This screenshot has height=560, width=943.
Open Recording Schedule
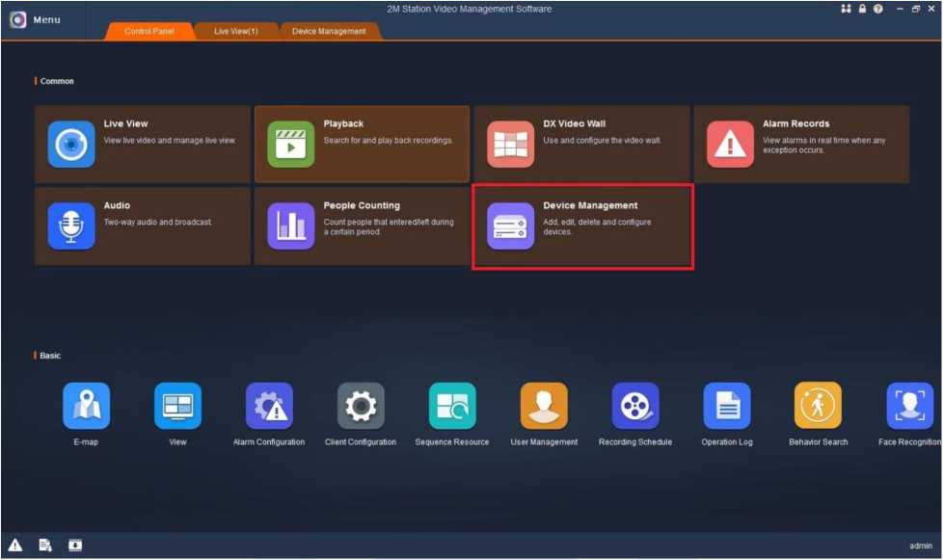pos(635,406)
